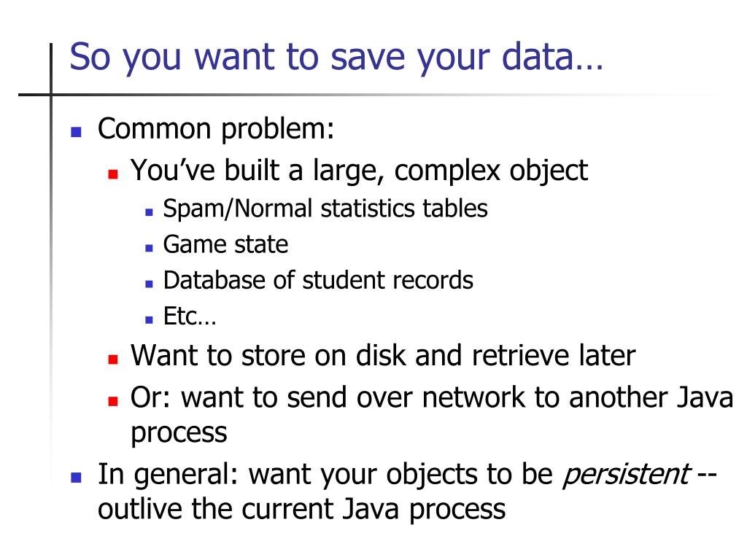Viewport: 747px width, 560px height.
Task: Click the line 'You've built a large, complex object'
Action: (x=359, y=171)
